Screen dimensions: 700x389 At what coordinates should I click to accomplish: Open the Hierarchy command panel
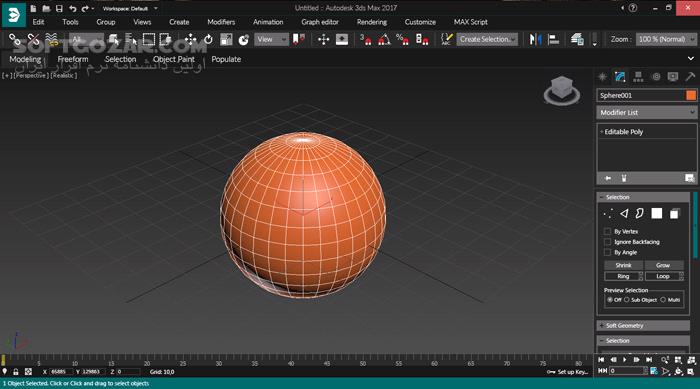(x=638, y=77)
